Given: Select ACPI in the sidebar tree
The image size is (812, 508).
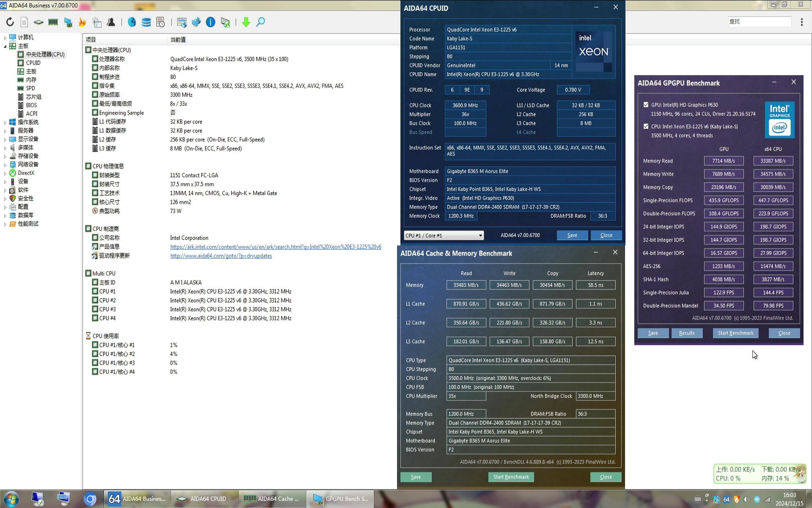Looking at the screenshot, I should (x=31, y=114).
